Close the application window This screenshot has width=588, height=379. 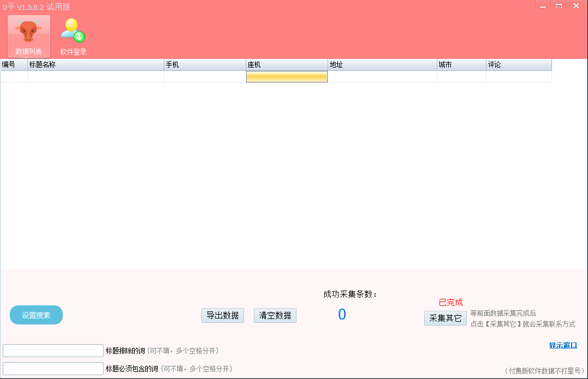(577, 6)
